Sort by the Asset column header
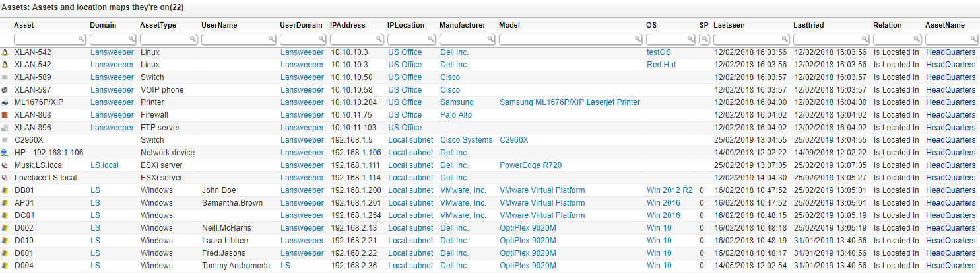Viewport: 980px width, 273px height. [x=24, y=25]
